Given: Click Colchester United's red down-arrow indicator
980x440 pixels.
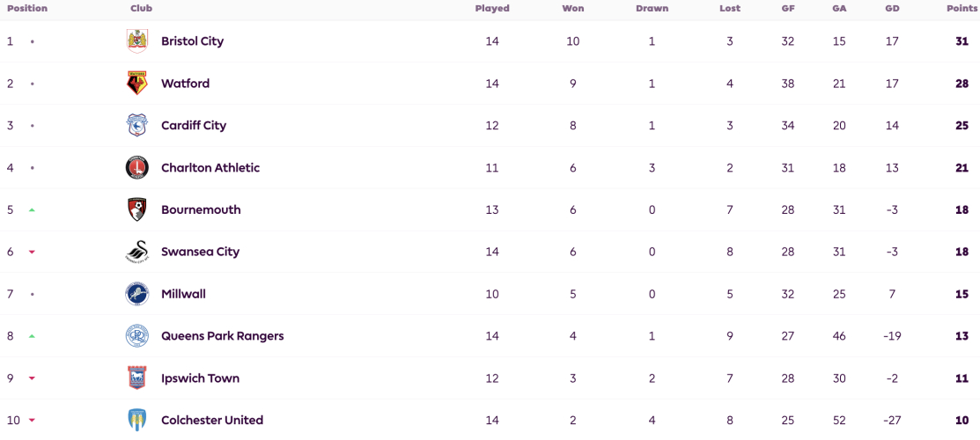Looking at the screenshot, I should 32,421.
